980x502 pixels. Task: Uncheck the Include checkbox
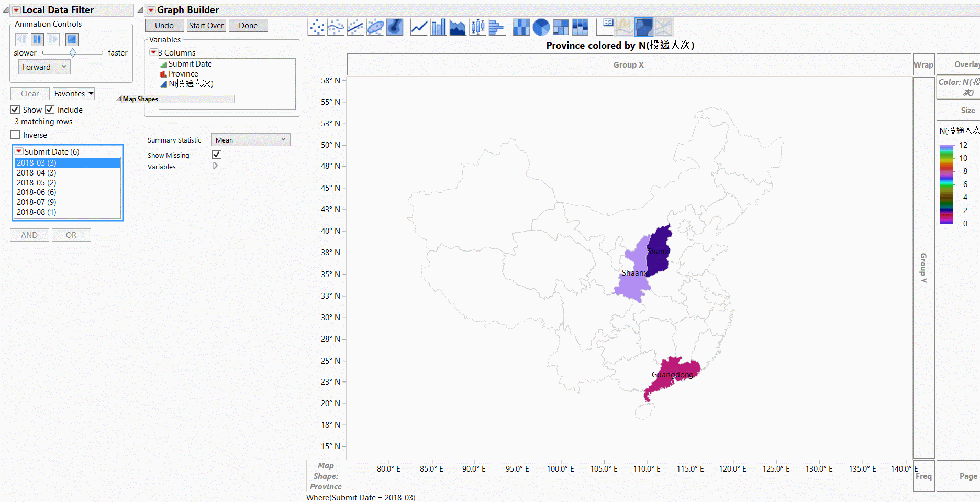pos(50,110)
